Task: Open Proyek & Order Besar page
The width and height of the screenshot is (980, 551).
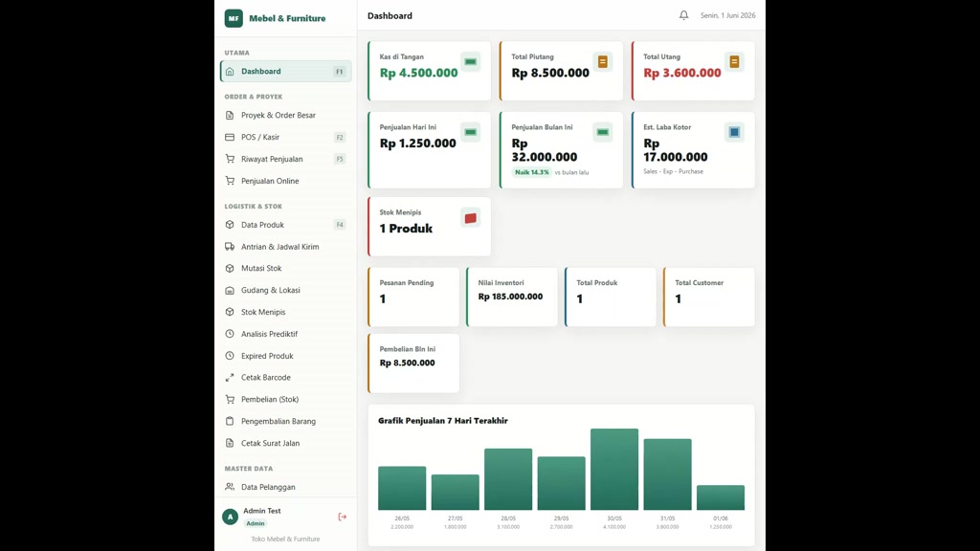Action: pyautogui.click(x=285, y=115)
